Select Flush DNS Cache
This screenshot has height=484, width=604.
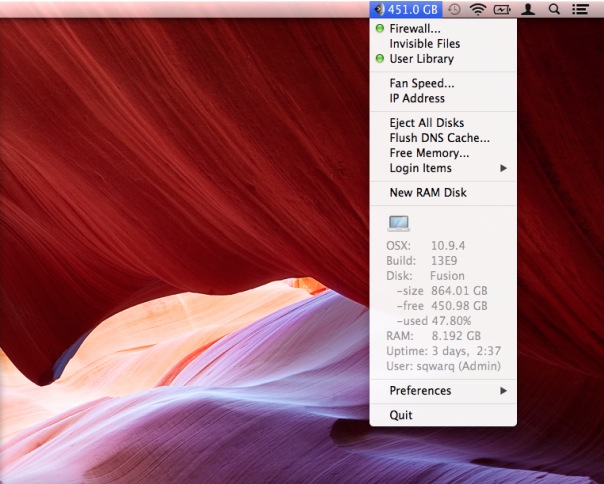(x=439, y=138)
